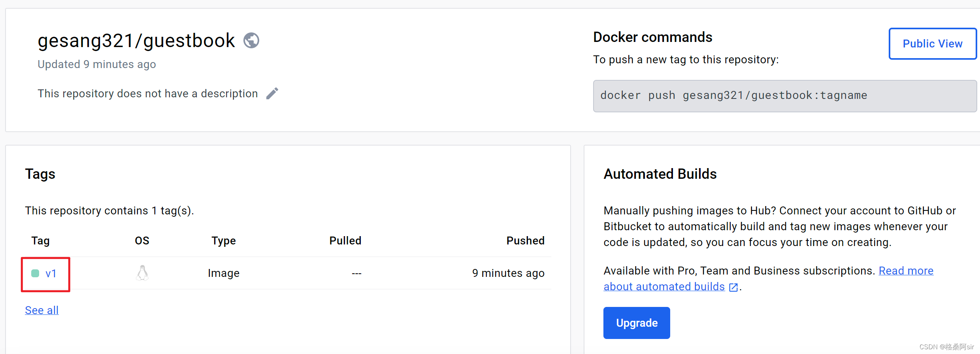The width and height of the screenshot is (980, 354).
Task: Click the globe public visibility icon
Action: pos(251,40)
